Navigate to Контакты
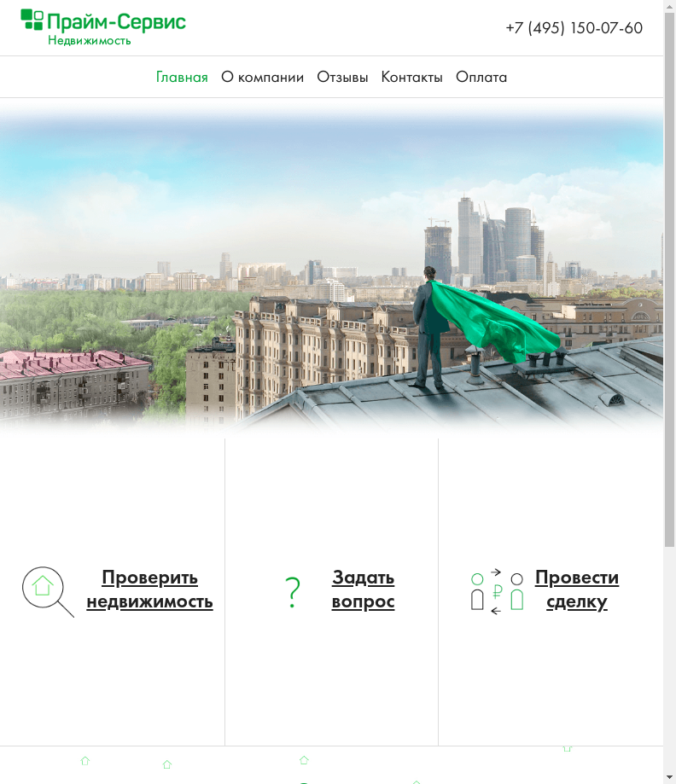 pyautogui.click(x=411, y=78)
